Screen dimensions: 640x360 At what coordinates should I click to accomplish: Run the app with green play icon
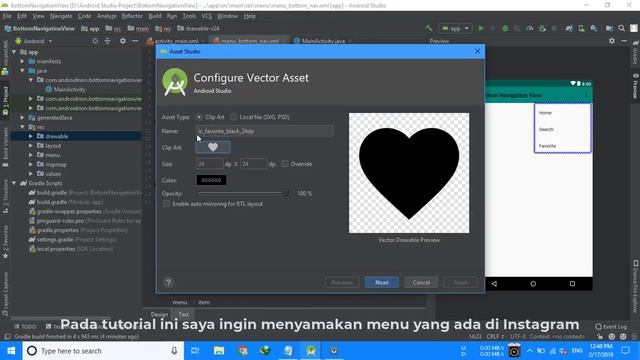click(x=481, y=28)
